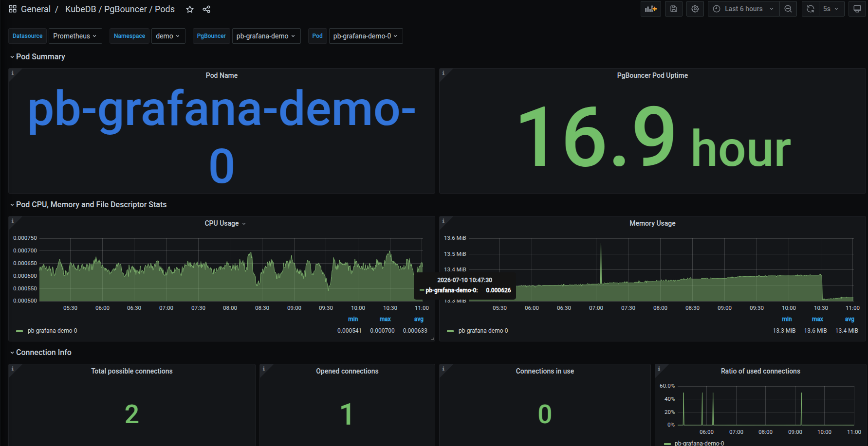Star this dashboard as favorite
868x446 pixels.
point(190,9)
